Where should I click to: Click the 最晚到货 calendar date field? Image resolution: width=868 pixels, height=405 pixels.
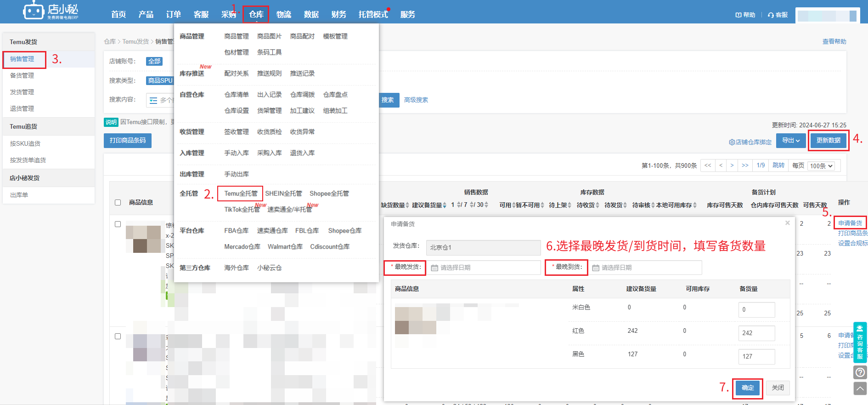tap(645, 268)
